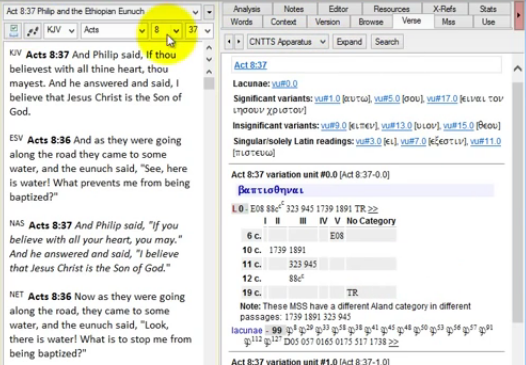This screenshot has height=365, width=526.
Task: Click the down arrow above the Bible text scrollbar
Action: pos(209,59)
